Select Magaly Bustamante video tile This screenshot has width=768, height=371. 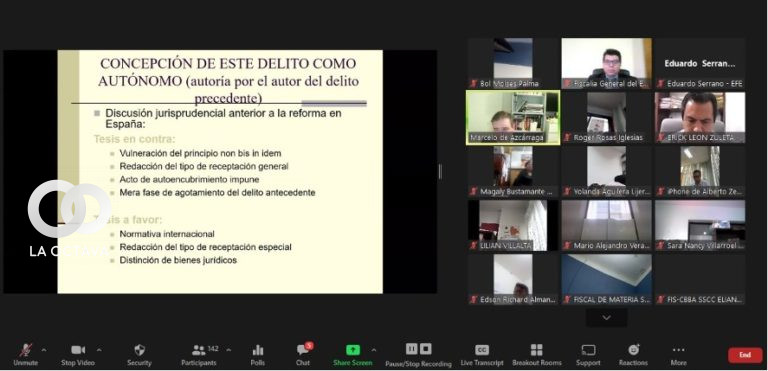coord(513,172)
